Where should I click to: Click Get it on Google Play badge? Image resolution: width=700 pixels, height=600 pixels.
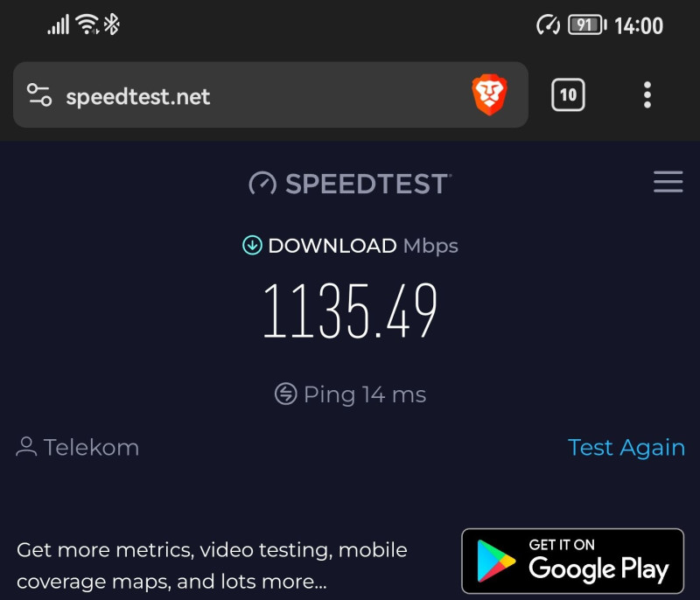pos(573,562)
